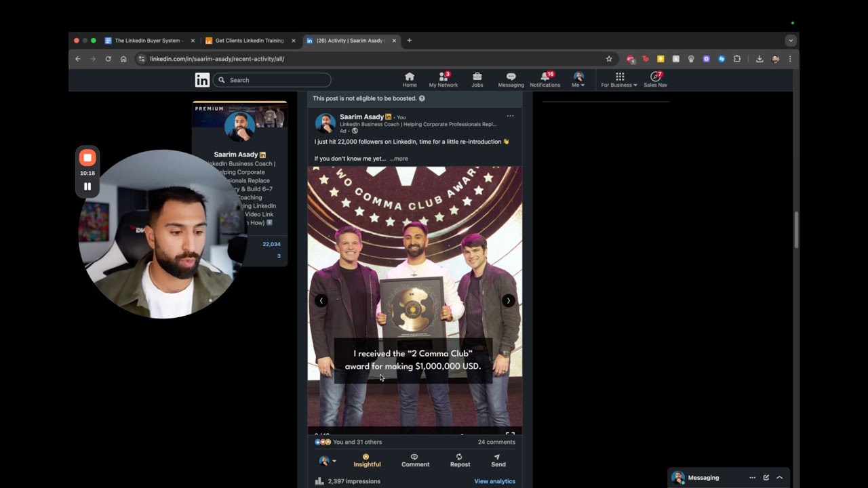The image size is (868, 488).
Task: Click the LinkedIn logo
Action: click(x=202, y=80)
